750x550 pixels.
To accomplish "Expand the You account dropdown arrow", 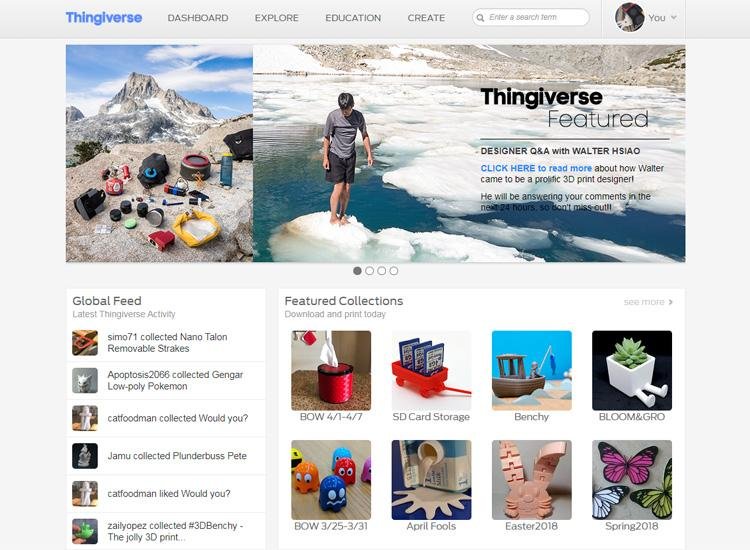I will tap(674, 18).
